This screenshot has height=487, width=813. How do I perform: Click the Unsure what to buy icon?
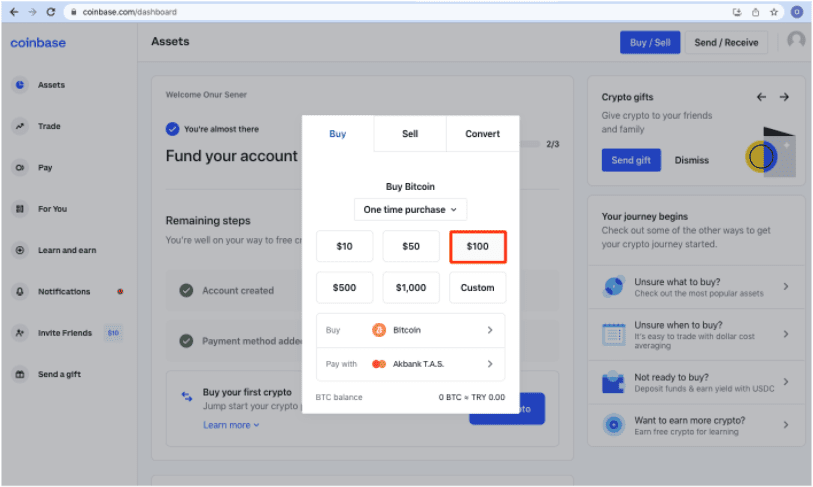click(613, 287)
